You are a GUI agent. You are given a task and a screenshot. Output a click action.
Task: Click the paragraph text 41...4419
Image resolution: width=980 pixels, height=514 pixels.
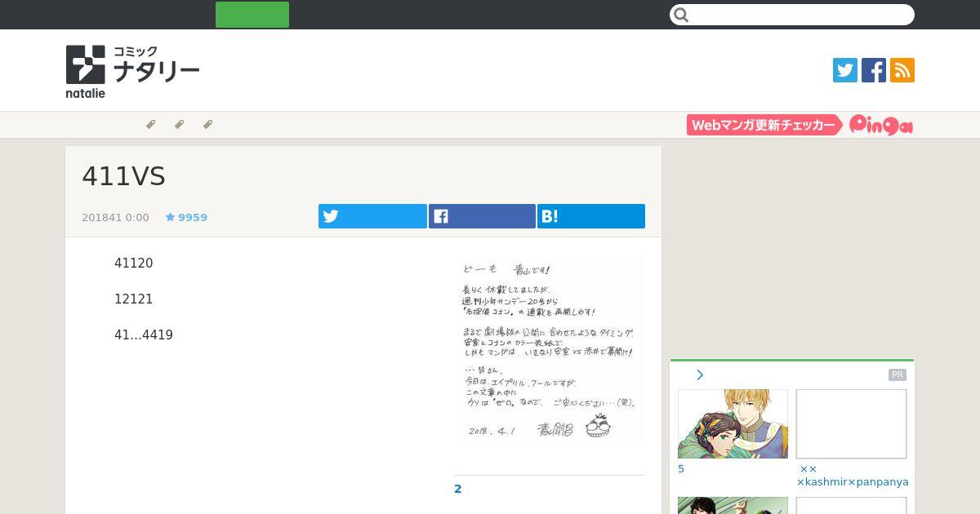pyautogui.click(x=144, y=335)
